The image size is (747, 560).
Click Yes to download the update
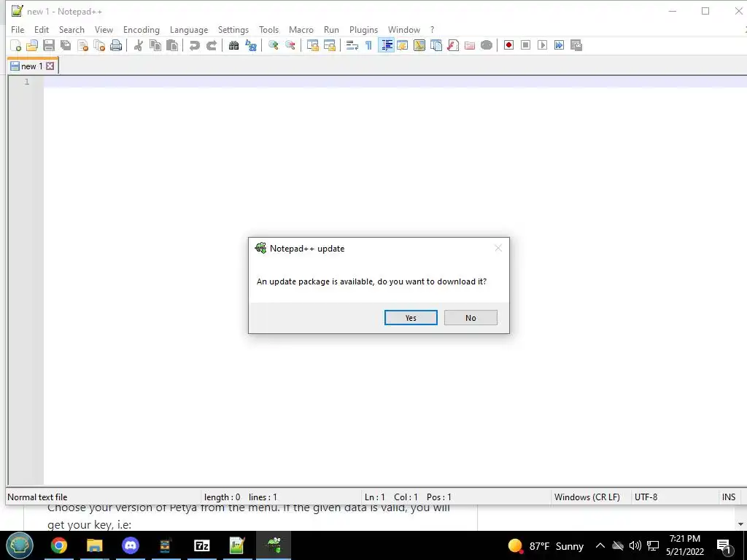pos(411,318)
